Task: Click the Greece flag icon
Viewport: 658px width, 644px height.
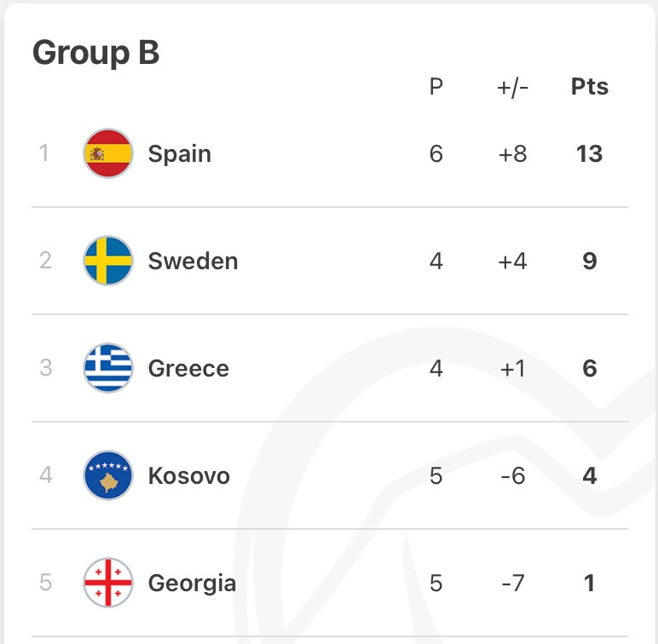Action: pos(108,368)
